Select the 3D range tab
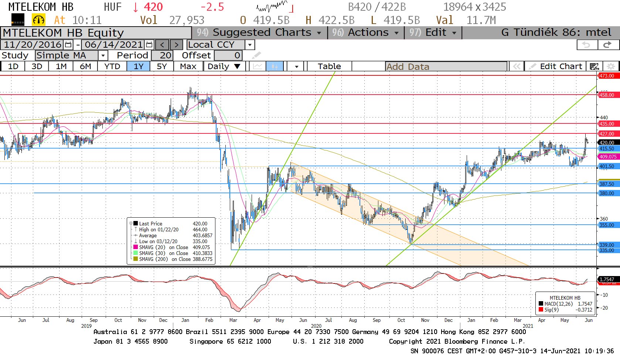 pyautogui.click(x=37, y=66)
